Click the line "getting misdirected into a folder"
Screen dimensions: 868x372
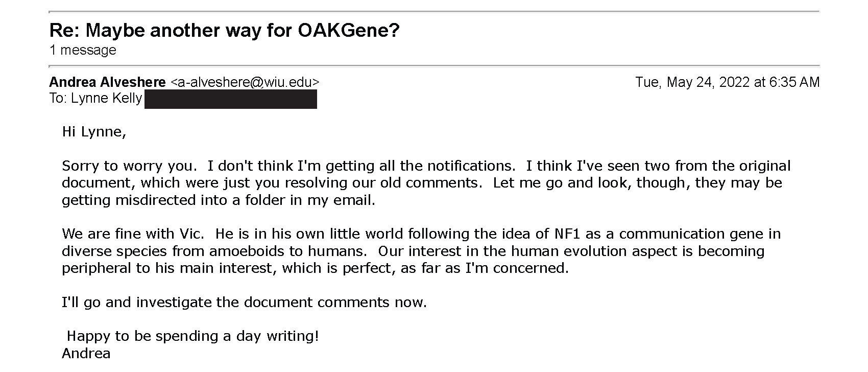[219, 200]
